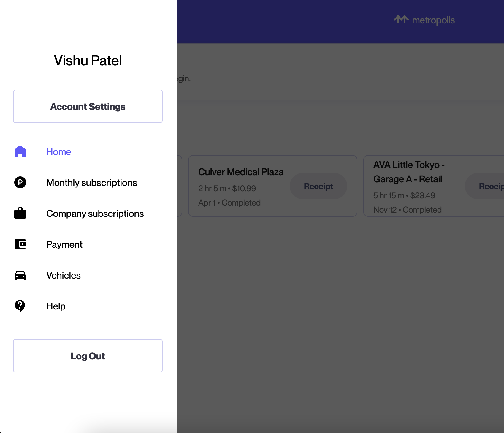The height and width of the screenshot is (433, 504).
Task: Open Company subscriptions page
Action: [95, 214]
